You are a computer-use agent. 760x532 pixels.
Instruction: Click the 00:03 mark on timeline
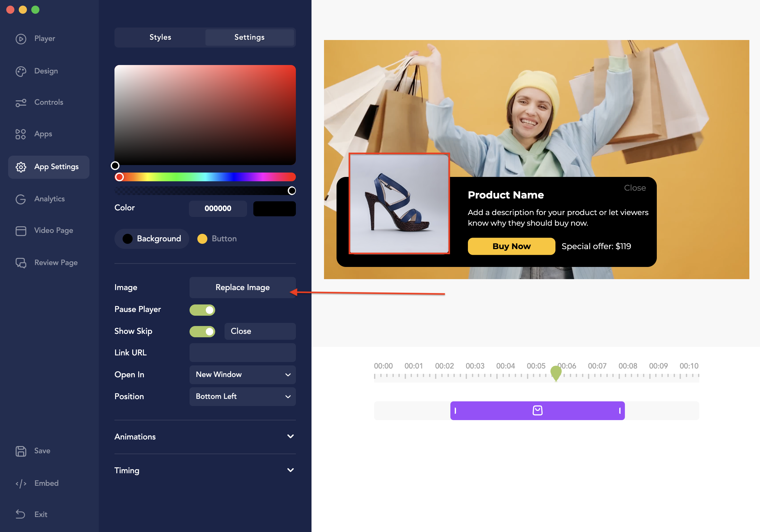point(475,366)
